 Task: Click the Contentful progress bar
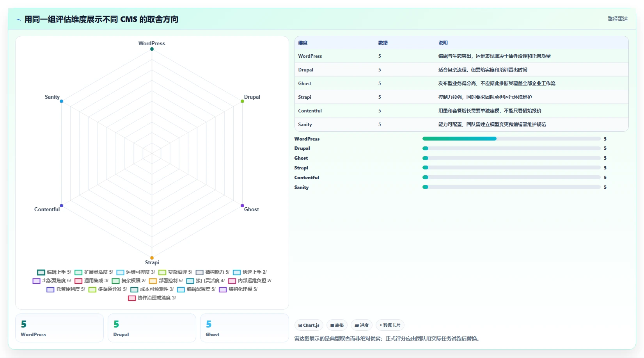pyautogui.click(x=511, y=177)
